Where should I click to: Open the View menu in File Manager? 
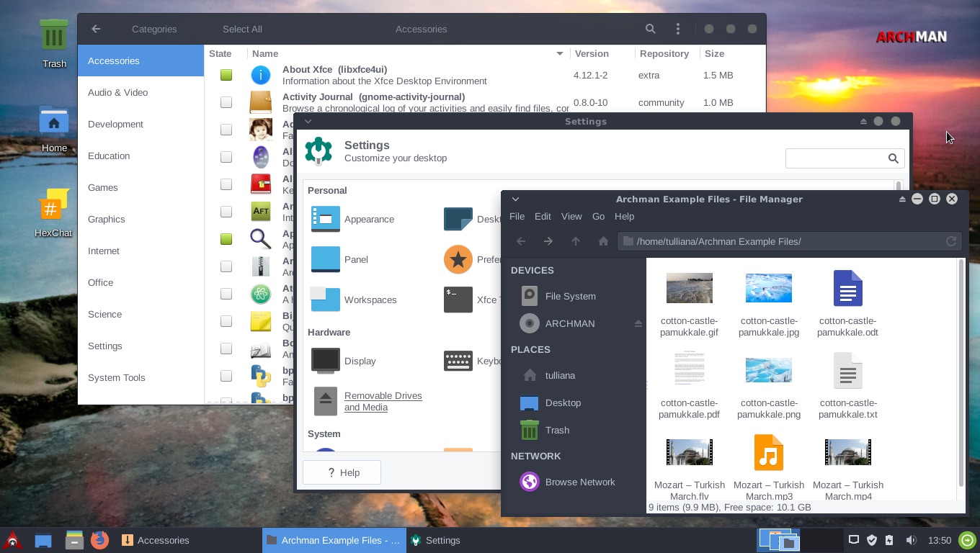(571, 216)
